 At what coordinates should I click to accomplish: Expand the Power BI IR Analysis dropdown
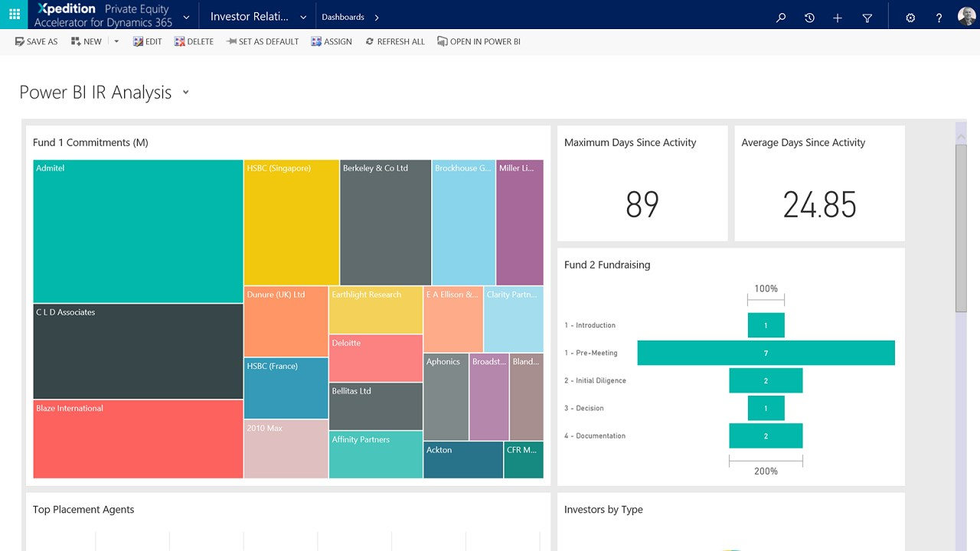185,93
